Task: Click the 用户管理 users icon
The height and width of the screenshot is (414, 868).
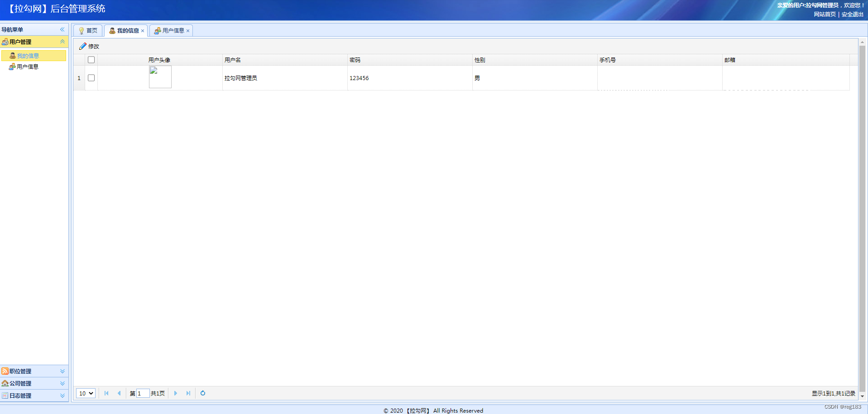Action: (5, 42)
